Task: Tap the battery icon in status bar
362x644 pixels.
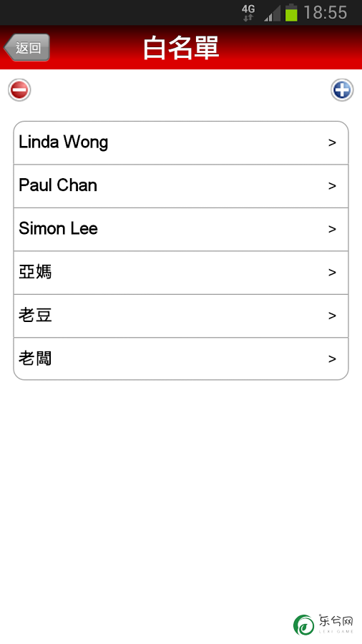Action: (x=291, y=12)
